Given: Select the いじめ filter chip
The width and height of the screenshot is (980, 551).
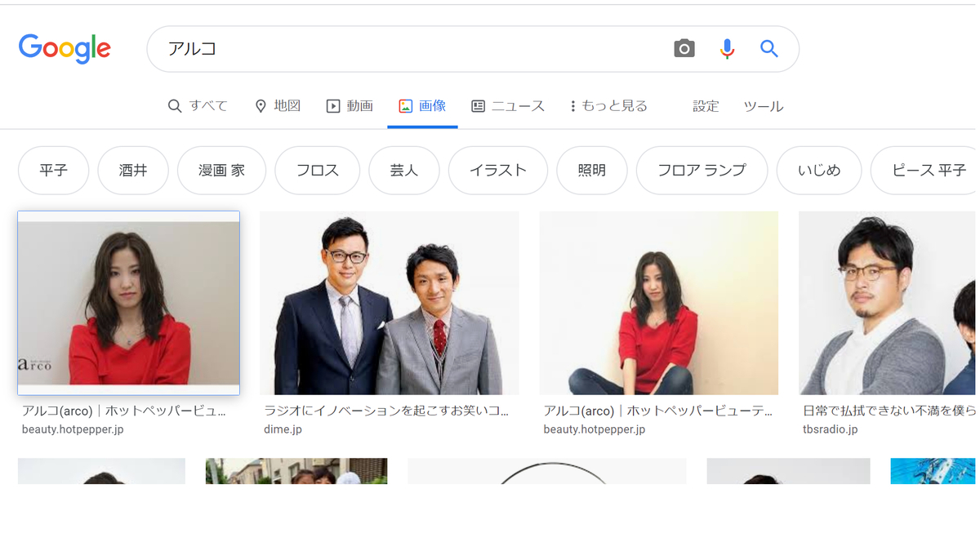Looking at the screenshot, I should coord(819,171).
